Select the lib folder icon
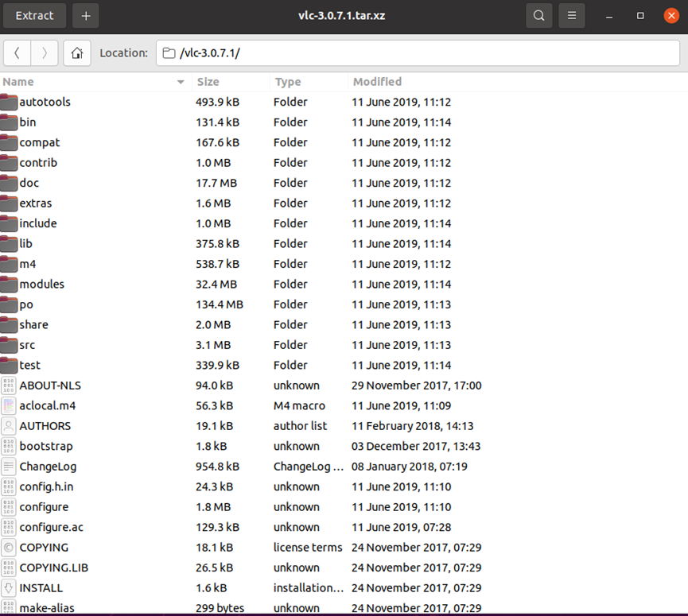The height and width of the screenshot is (616, 688). point(9,244)
